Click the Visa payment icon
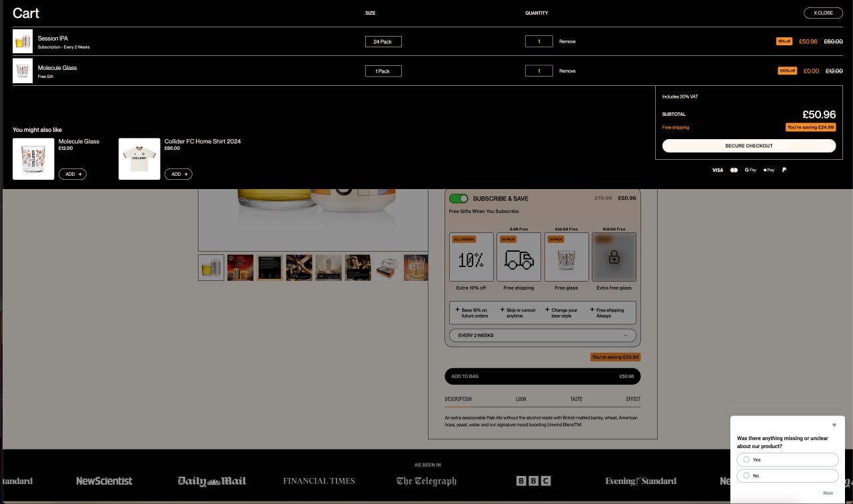853x504 pixels. tap(717, 170)
